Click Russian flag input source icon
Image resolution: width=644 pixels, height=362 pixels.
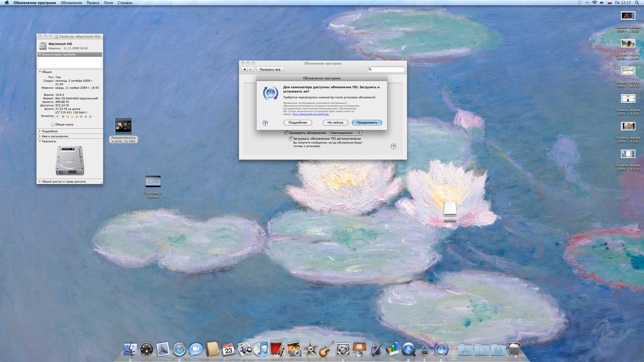(610, 3)
